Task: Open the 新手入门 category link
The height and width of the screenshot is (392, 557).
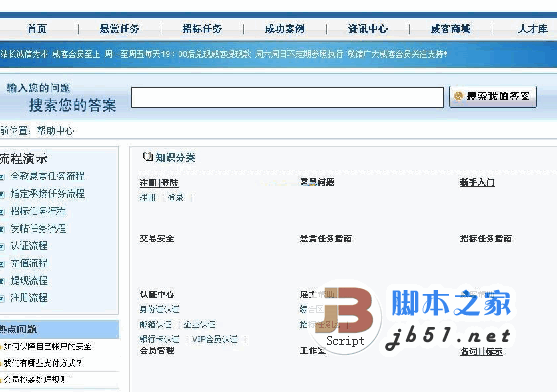Action: pos(477,182)
